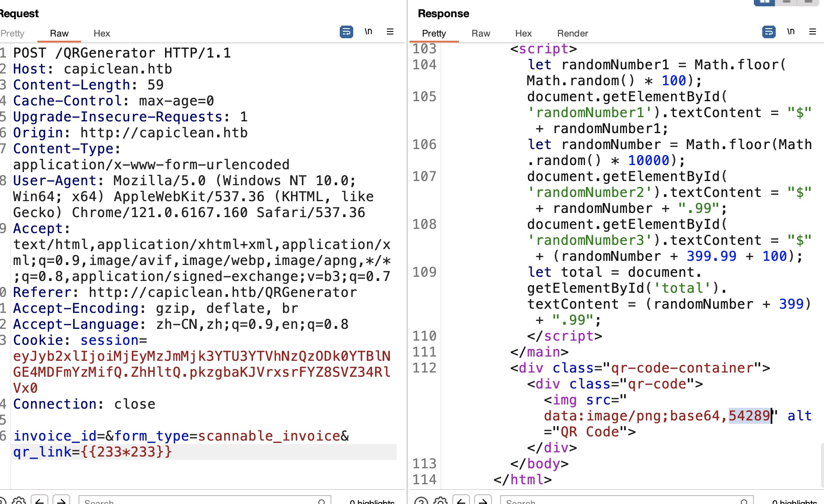Switch Request view to Pretty tab
This screenshot has height=504, width=824.
[13, 34]
